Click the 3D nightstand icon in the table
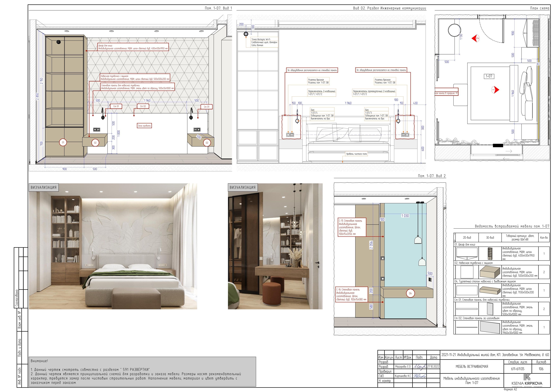 pos(490,272)
